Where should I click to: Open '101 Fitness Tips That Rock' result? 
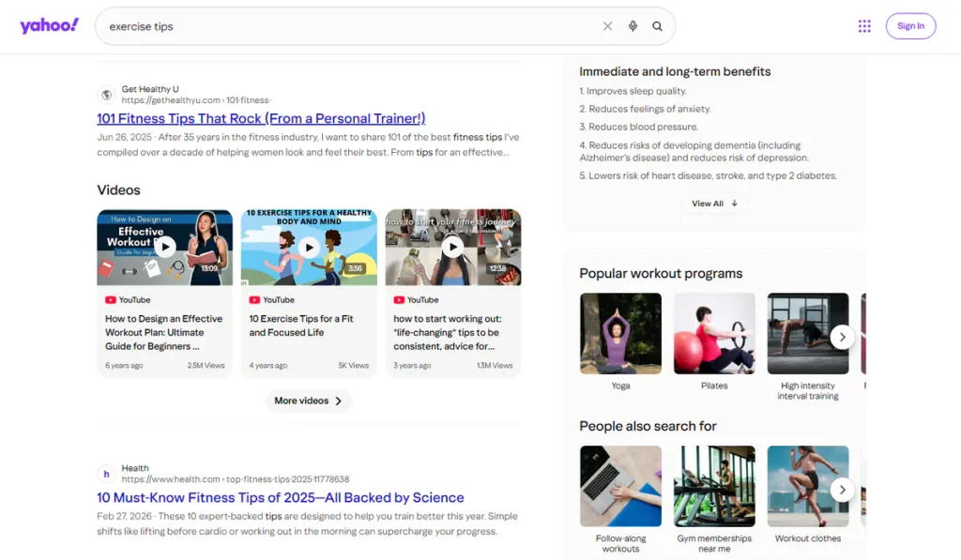click(x=261, y=118)
